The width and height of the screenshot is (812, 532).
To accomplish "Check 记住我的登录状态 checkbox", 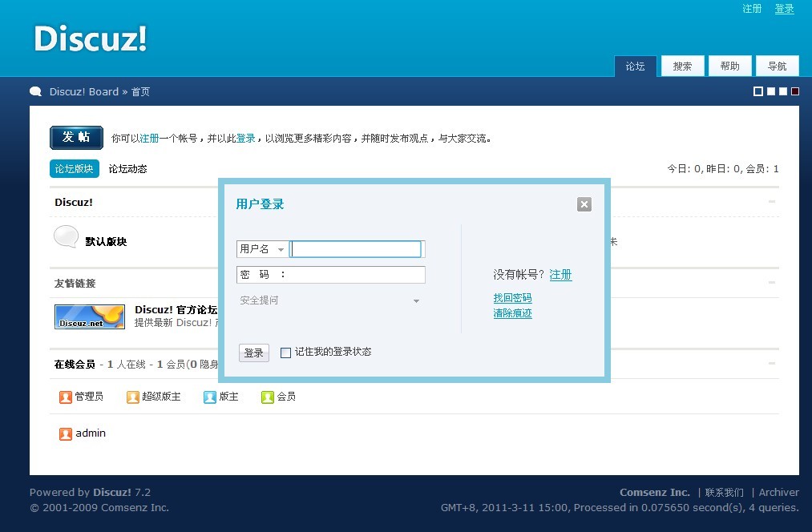I will point(285,353).
